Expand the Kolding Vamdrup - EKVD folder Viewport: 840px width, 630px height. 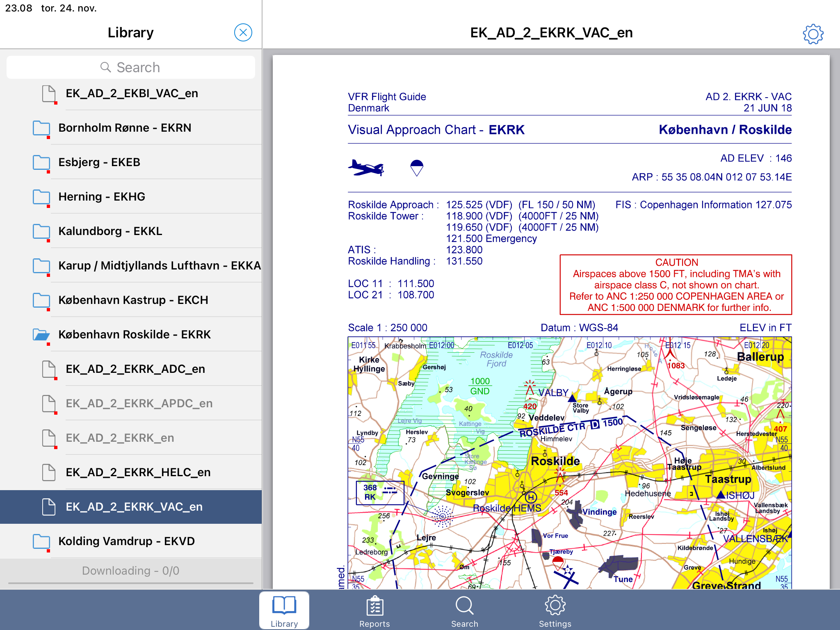131,541
